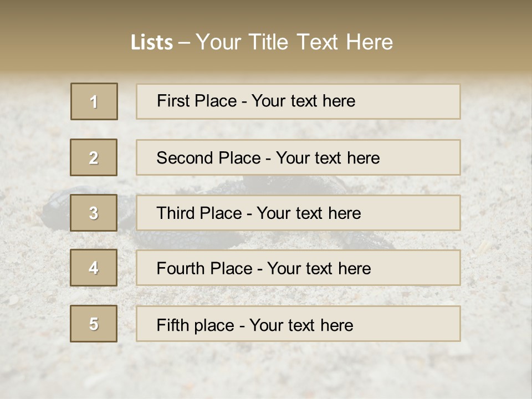The image size is (532, 399).
Task: Click the words 'Third Place' in third bar
Action: click(x=199, y=213)
